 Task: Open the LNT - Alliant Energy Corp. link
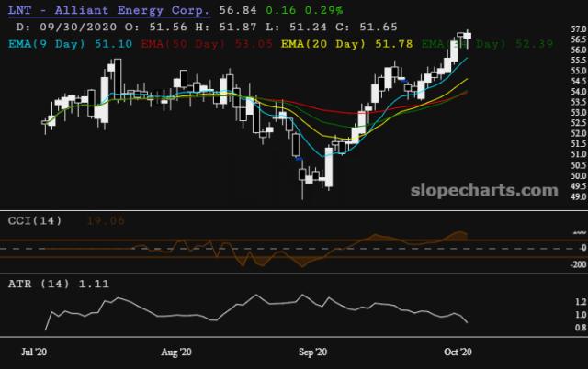pos(108,10)
